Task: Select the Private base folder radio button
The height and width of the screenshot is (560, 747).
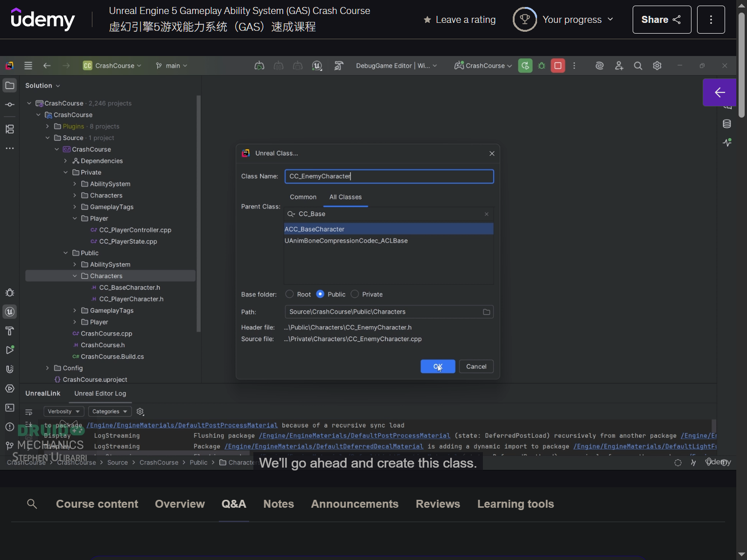Action: (355, 294)
